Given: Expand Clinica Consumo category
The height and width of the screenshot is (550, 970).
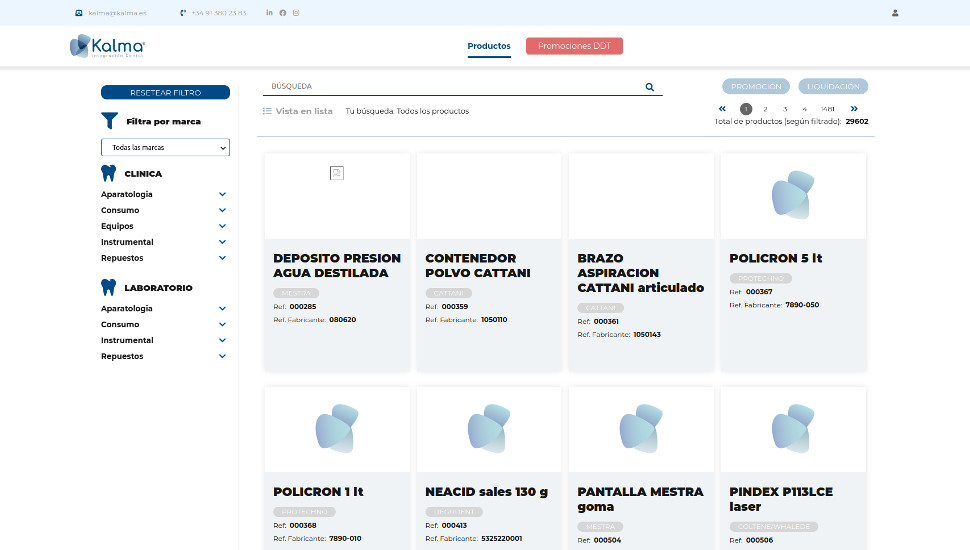Looking at the screenshot, I should click(164, 210).
